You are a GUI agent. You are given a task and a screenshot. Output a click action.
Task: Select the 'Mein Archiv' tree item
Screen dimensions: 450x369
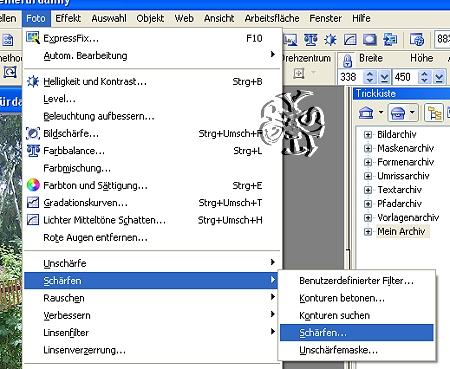[x=401, y=231]
